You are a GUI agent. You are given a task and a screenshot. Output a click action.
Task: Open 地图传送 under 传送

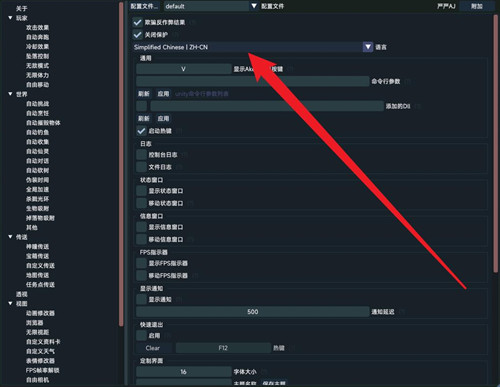37,275
